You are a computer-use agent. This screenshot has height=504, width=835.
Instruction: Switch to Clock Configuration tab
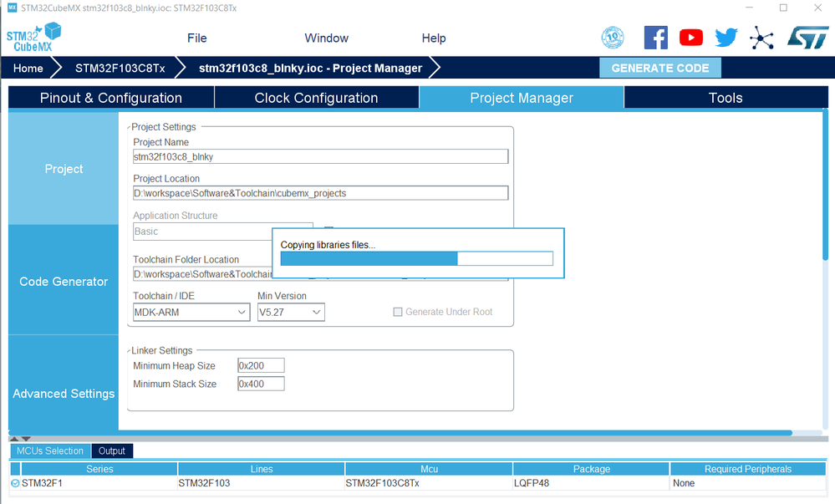(316, 98)
